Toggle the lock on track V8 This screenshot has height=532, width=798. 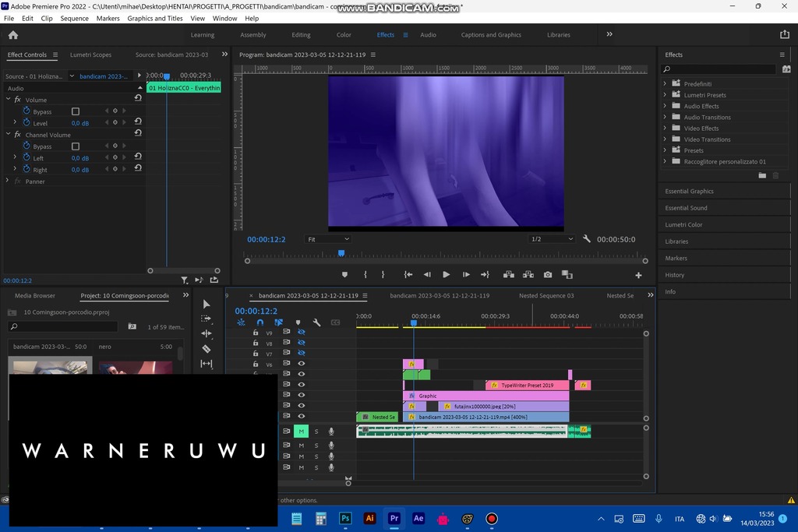[256, 343]
